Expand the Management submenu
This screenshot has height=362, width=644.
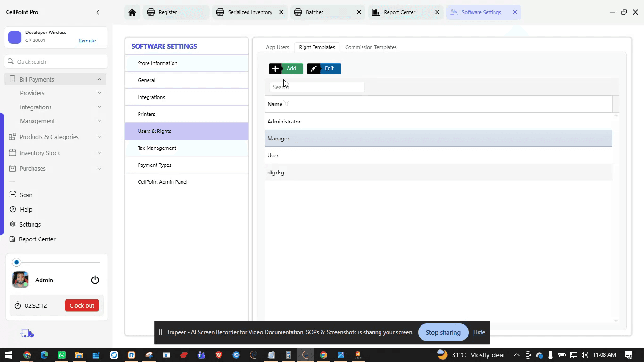pos(99,121)
